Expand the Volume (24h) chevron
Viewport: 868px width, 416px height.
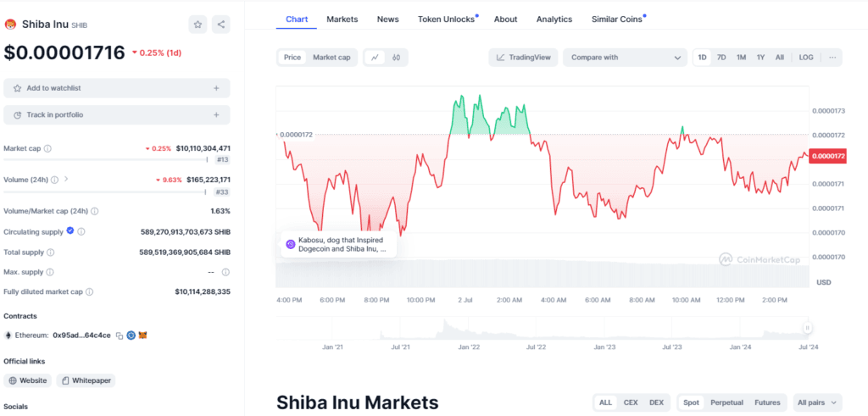pyautogui.click(x=66, y=180)
